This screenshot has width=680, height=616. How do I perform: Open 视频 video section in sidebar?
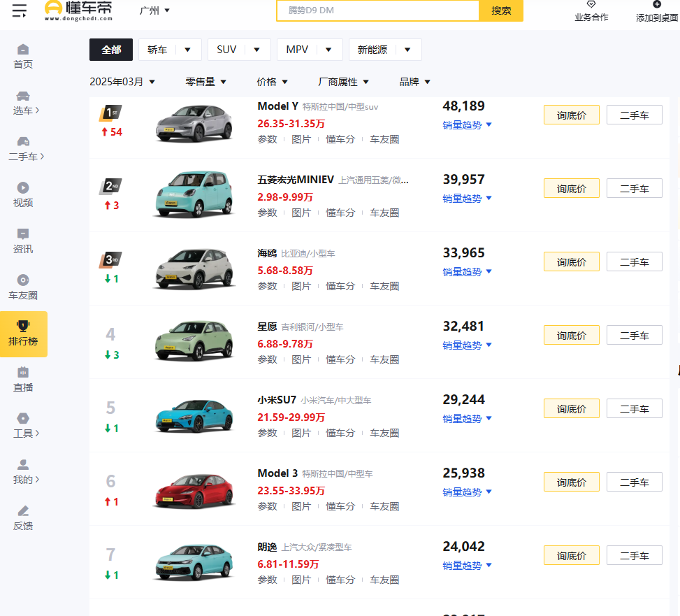tap(23, 195)
